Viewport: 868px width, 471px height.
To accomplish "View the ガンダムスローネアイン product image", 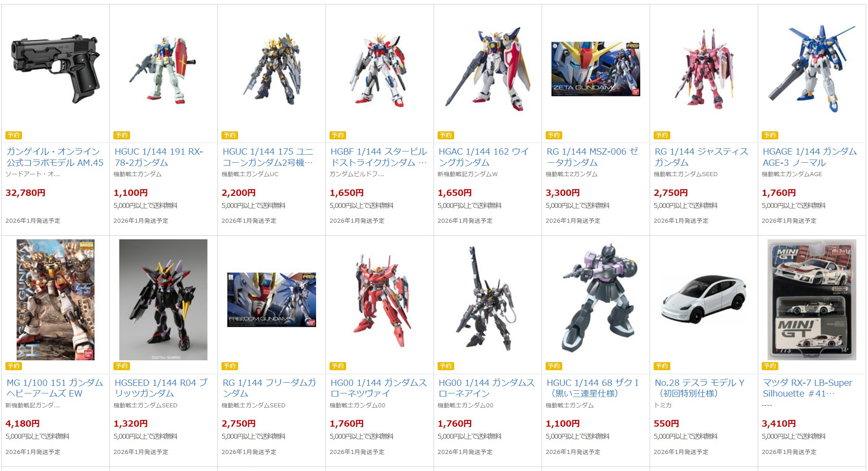I will click(x=487, y=299).
